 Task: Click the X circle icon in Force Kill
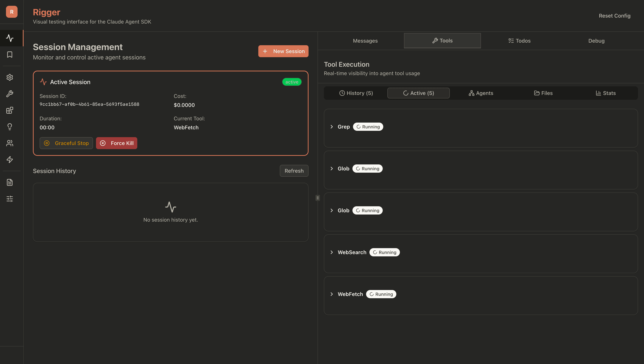coord(103,143)
